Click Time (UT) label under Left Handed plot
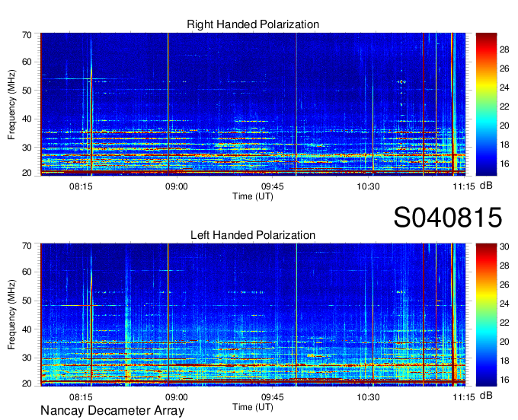The width and height of the screenshot is (518, 420). (x=253, y=407)
